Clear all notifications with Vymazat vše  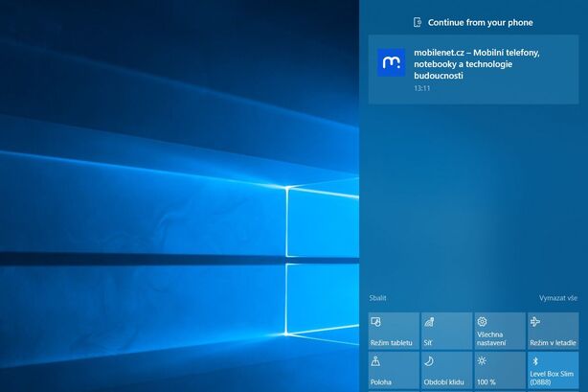pos(558,298)
